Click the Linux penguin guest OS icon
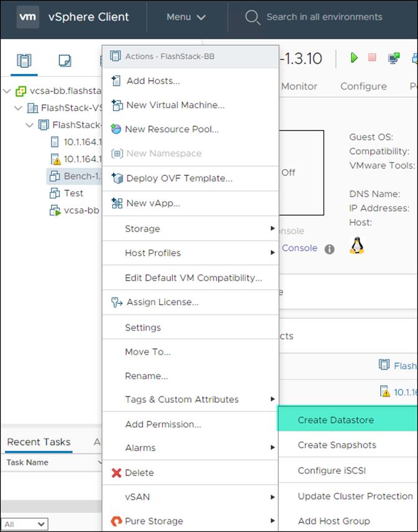 click(x=357, y=245)
